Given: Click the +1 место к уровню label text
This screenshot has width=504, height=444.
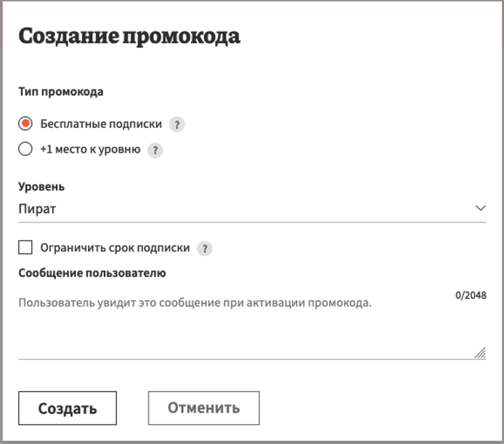Looking at the screenshot, I should (x=90, y=150).
